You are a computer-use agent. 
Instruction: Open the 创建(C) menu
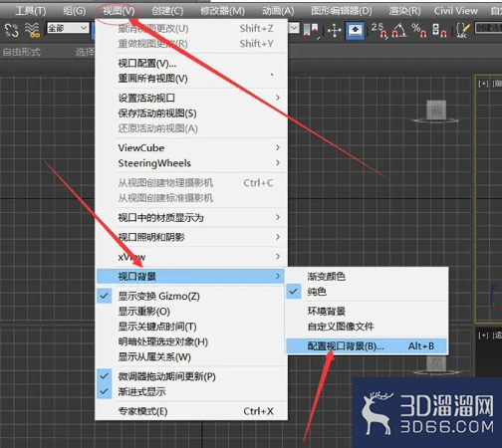(167, 11)
